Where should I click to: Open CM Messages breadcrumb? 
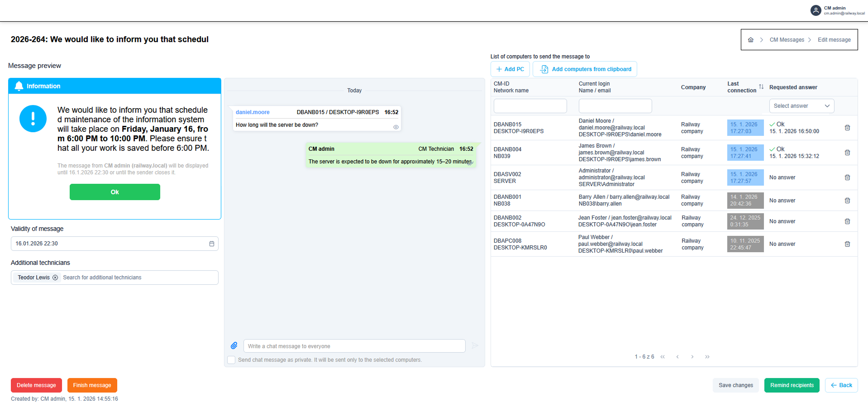click(x=787, y=40)
